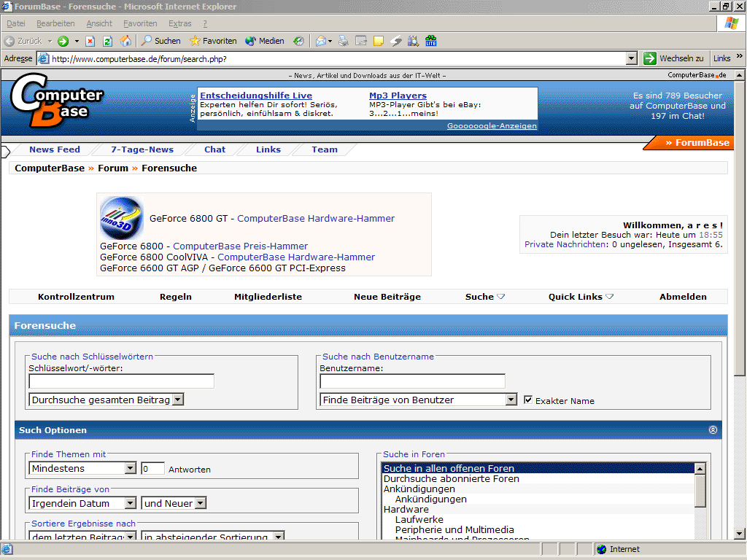
Task: Open the ? help menu
Action: coord(205,23)
